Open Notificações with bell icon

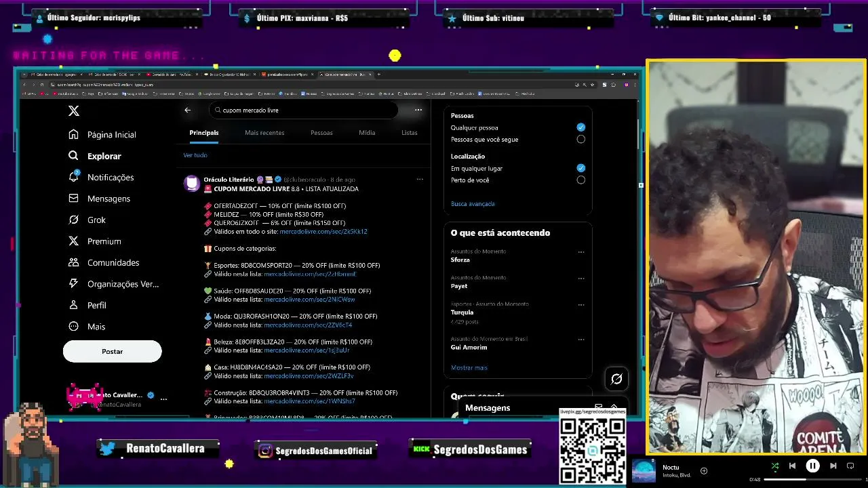click(101, 177)
